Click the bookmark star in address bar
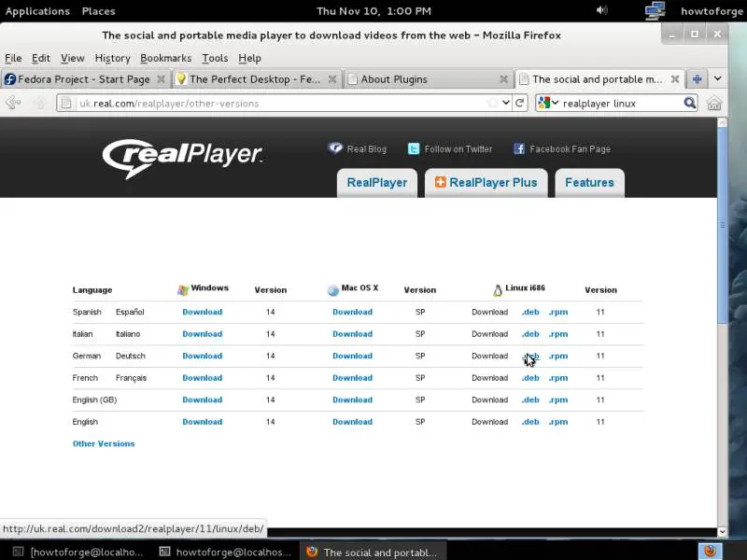Image resolution: width=747 pixels, height=560 pixels. (493, 103)
